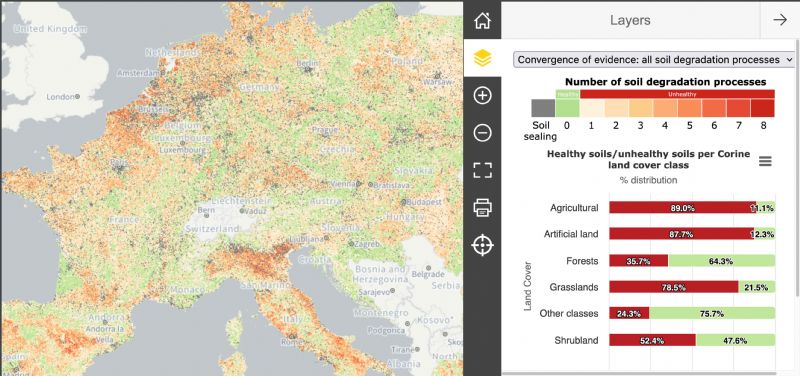
Task: Click the green Healthy 0 legend swatch
Action: tap(567, 108)
